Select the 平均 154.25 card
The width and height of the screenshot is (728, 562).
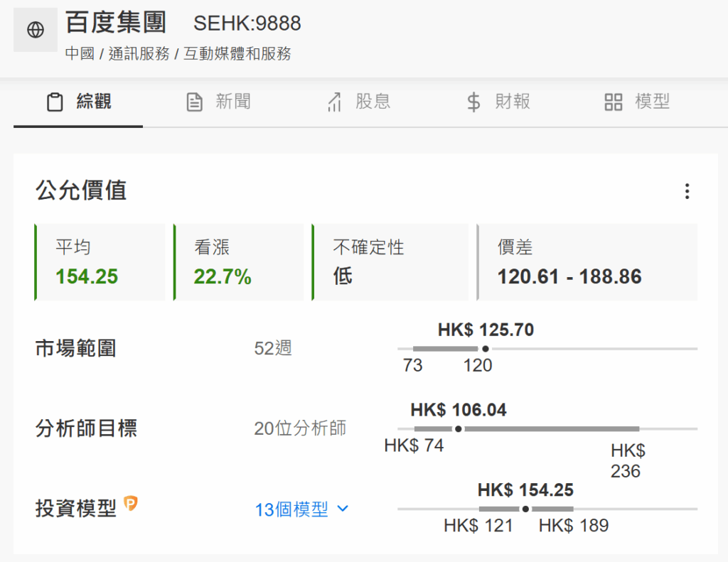(x=100, y=262)
